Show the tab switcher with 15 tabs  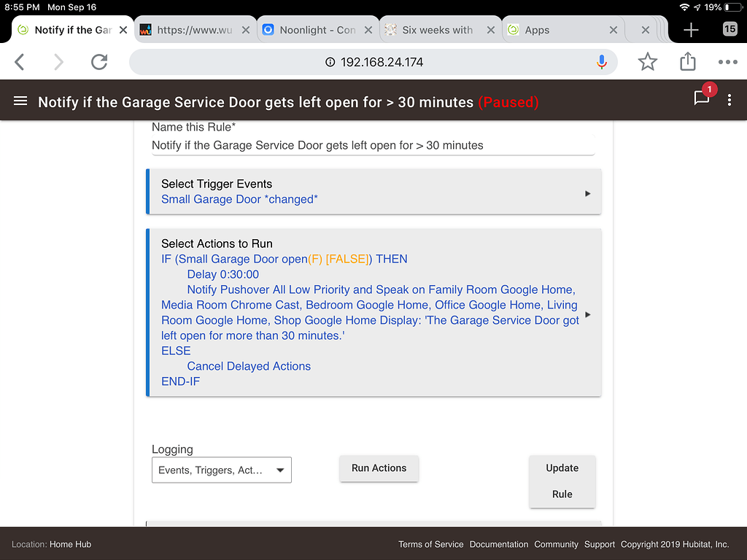[729, 29]
